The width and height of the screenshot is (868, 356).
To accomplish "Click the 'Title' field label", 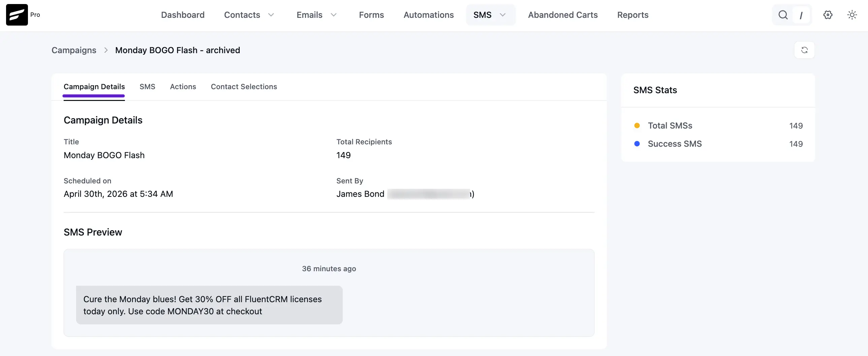I will (71, 142).
